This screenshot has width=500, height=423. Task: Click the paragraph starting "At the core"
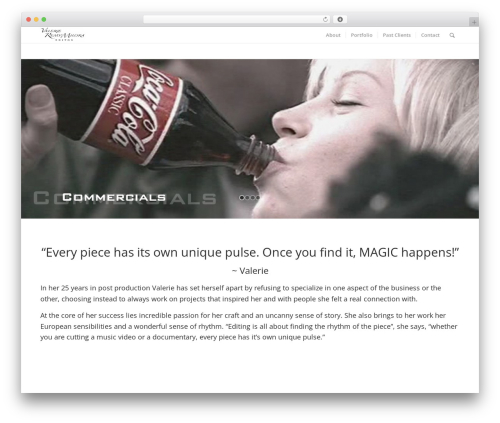249,326
